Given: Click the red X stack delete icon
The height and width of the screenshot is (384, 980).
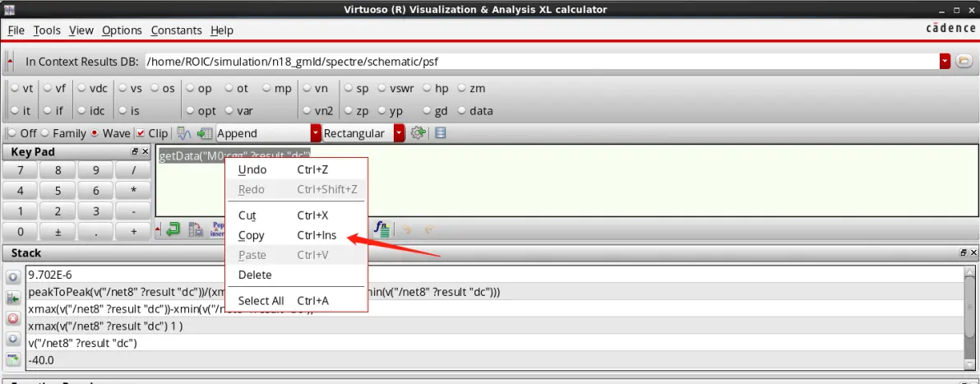Looking at the screenshot, I should click(13, 319).
